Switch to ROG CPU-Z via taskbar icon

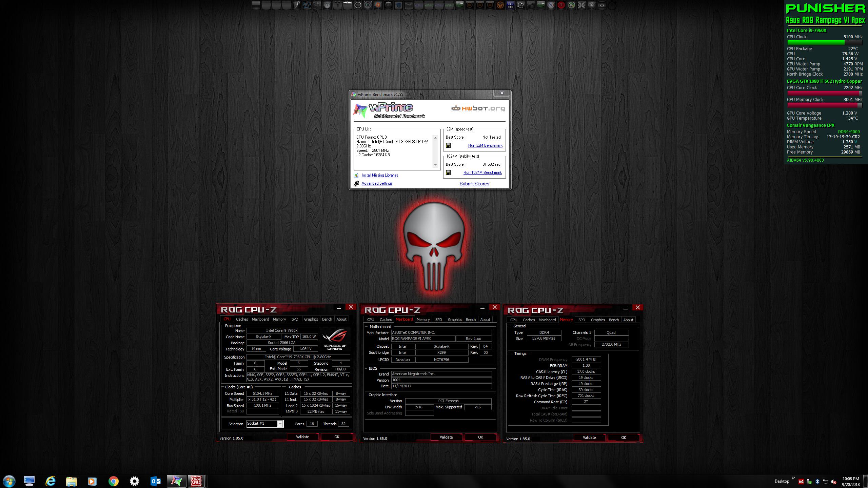(196, 481)
